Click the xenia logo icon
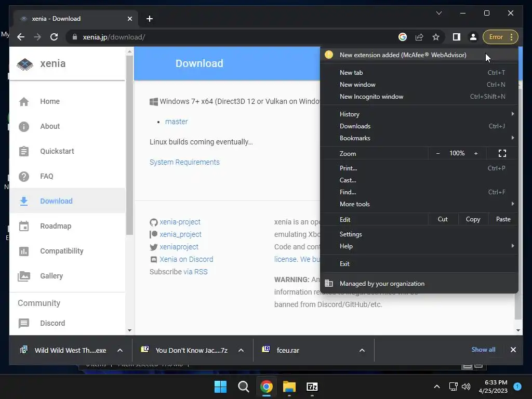This screenshot has height=399, width=532. pos(25,64)
